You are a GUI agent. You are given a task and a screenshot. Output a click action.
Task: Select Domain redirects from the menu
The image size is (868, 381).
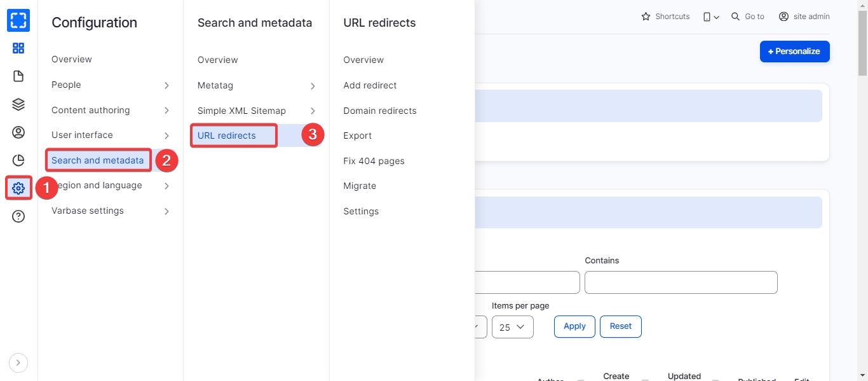click(380, 111)
